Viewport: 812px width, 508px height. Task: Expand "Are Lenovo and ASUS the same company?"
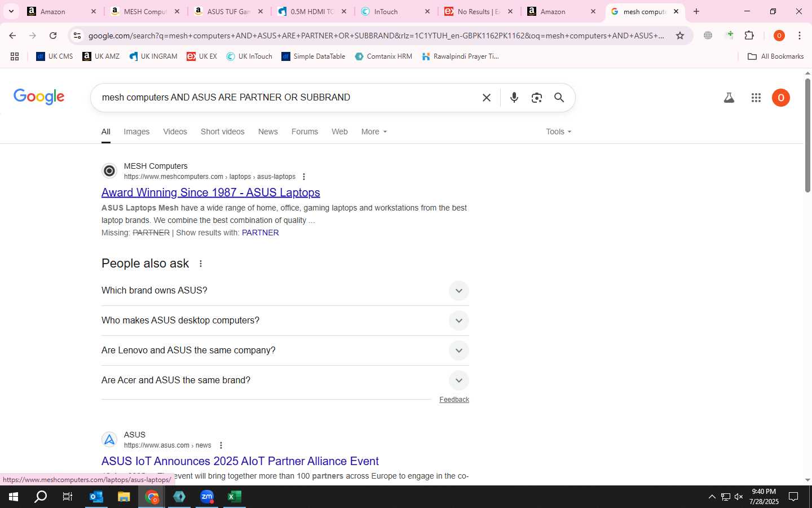[x=285, y=351]
